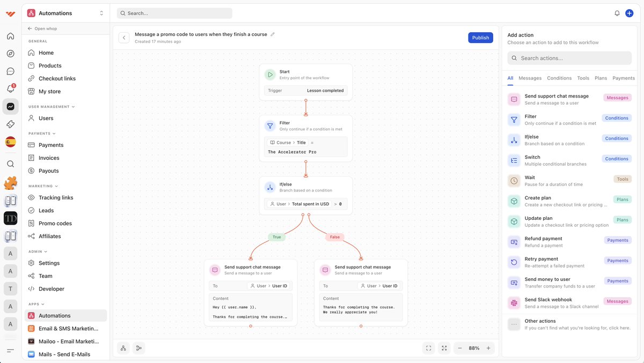This screenshot has height=363, width=644.
Task: Collapse the Admin section chevron
Action: click(x=45, y=251)
